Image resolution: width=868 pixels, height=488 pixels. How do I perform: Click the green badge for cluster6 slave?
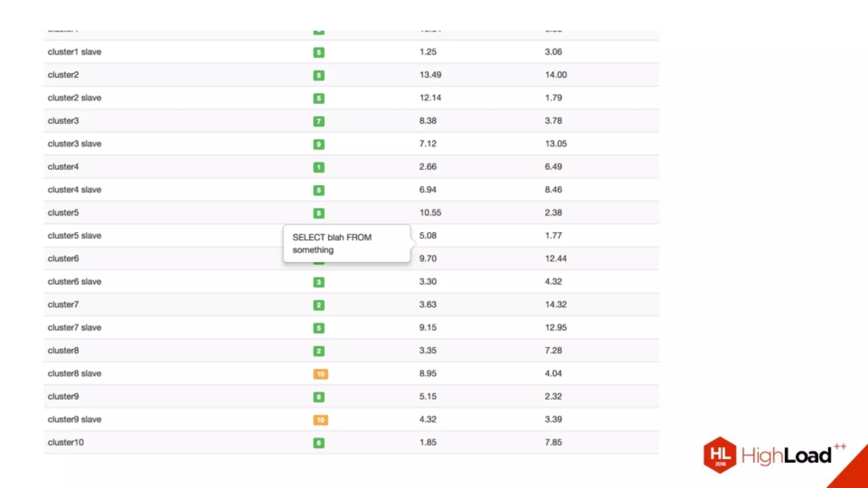click(x=319, y=282)
